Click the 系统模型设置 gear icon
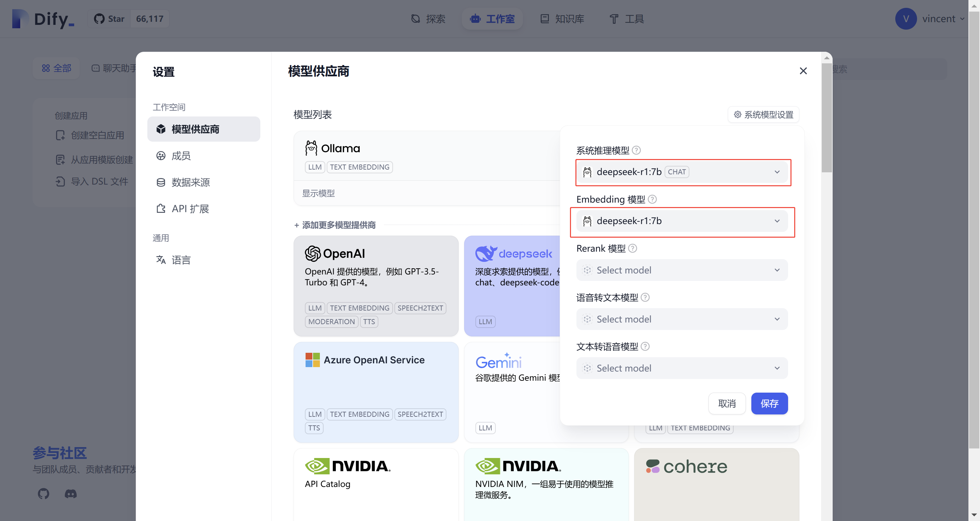 coord(737,115)
